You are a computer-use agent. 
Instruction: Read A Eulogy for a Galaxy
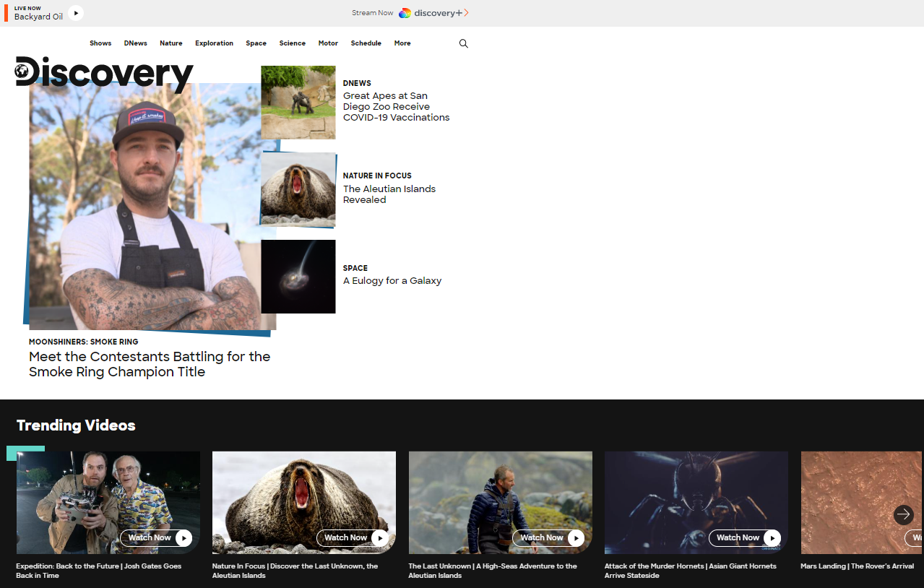(392, 281)
